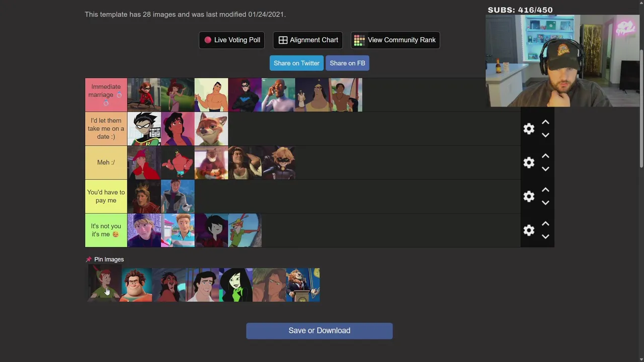Open settings gear for the Meh tier row
The height and width of the screenshot is (362, 644).
[x=529, y=162]
